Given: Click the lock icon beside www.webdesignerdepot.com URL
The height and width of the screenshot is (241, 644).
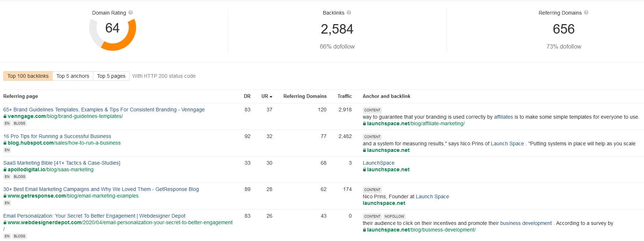Looking at the screenshot, I should pos(5,223).
